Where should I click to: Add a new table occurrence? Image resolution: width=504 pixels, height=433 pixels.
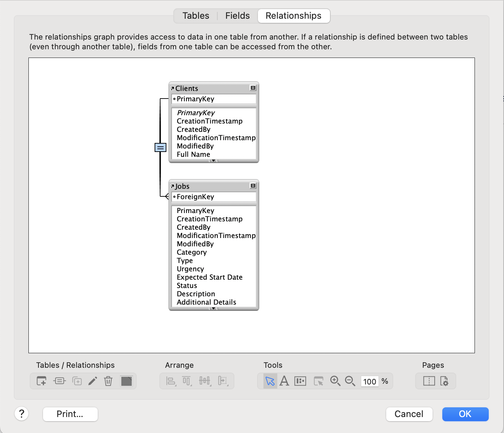(x=41, y=381)
